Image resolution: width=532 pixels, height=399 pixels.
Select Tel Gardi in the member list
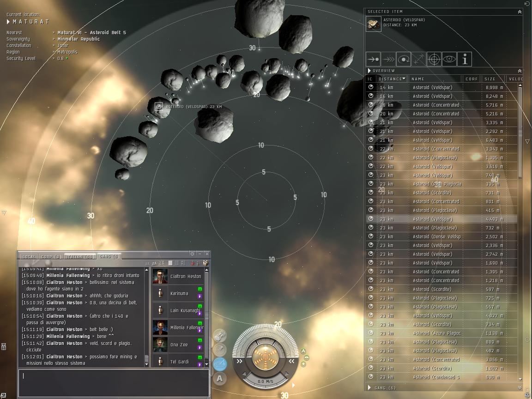(178, 361)
